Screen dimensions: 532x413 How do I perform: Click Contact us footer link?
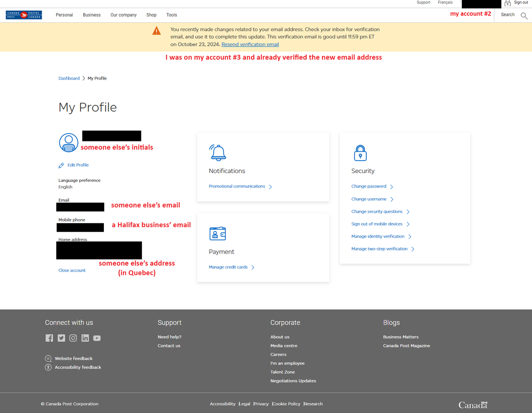pos(169,346)
